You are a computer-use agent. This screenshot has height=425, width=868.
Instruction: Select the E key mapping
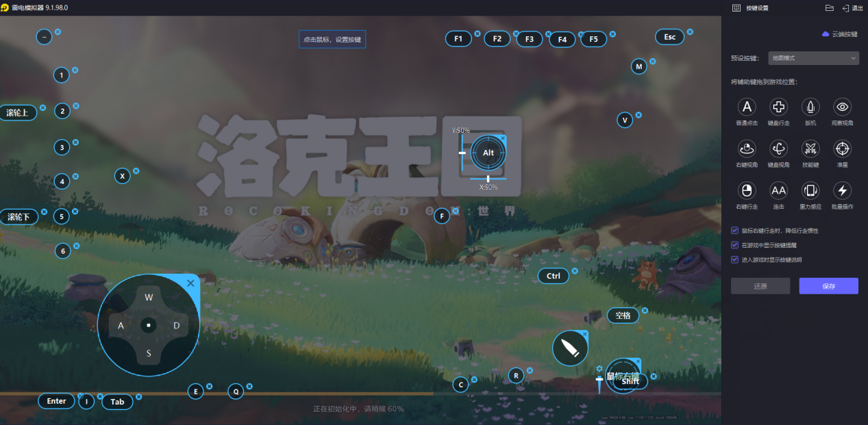pos(196,391)
